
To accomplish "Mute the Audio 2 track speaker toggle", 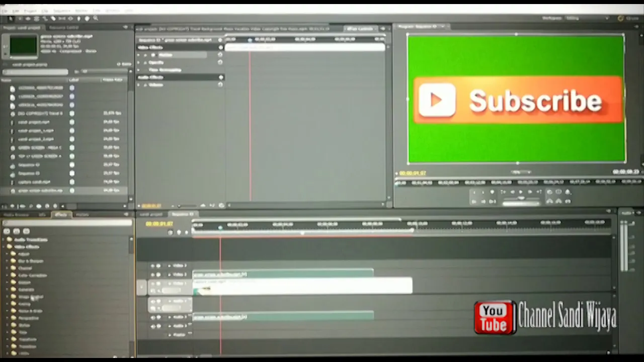I will [x=152, y=317].
